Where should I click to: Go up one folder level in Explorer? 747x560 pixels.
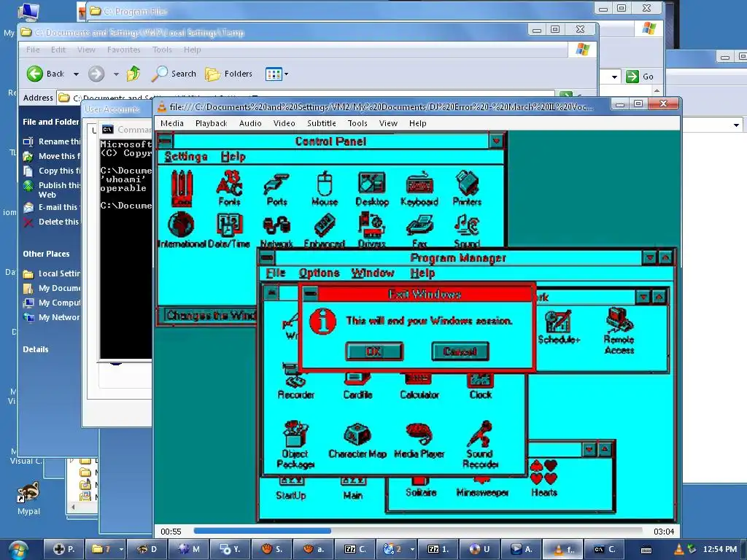(x=133, y=74)
